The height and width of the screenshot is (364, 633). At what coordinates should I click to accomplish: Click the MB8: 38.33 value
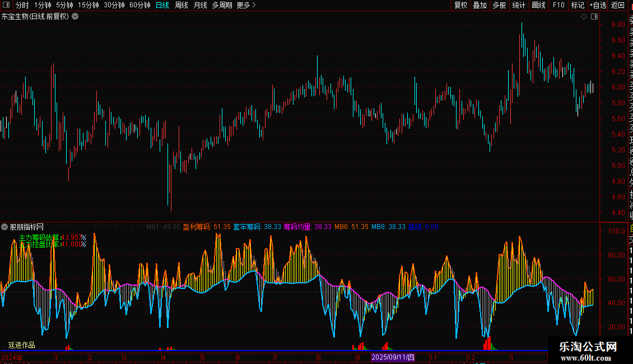point(388,227)
